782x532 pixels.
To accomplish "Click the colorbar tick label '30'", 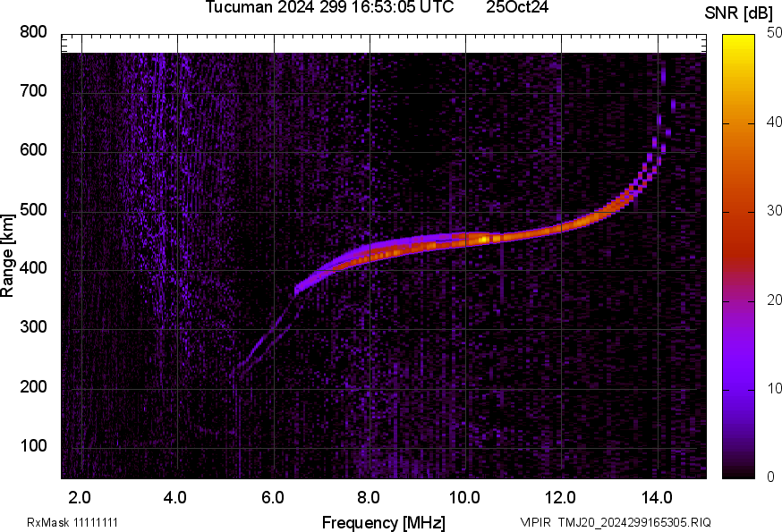I will pos(774,211).
